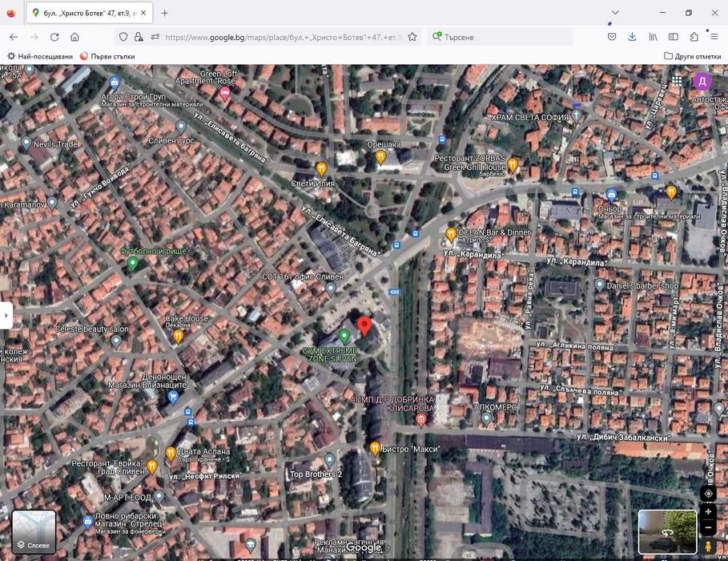The width and height of the screenshot is (728, 561).
Task: Click Денонощен Магазин Близнаците shopping marker
Action: (x=173, y=398)
